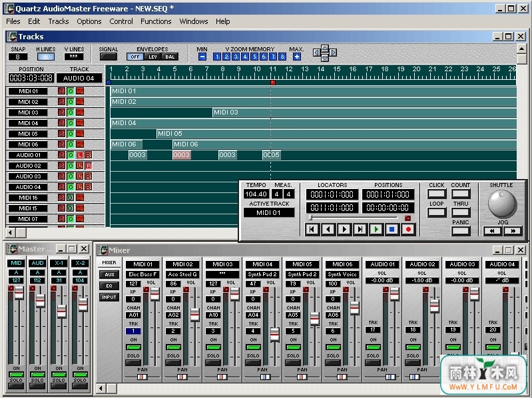Image resolution: width=532 pixels, height=398 pixels.
Task: Click the left arrow of the navigation pad
Action: click(x=316, y=53)
